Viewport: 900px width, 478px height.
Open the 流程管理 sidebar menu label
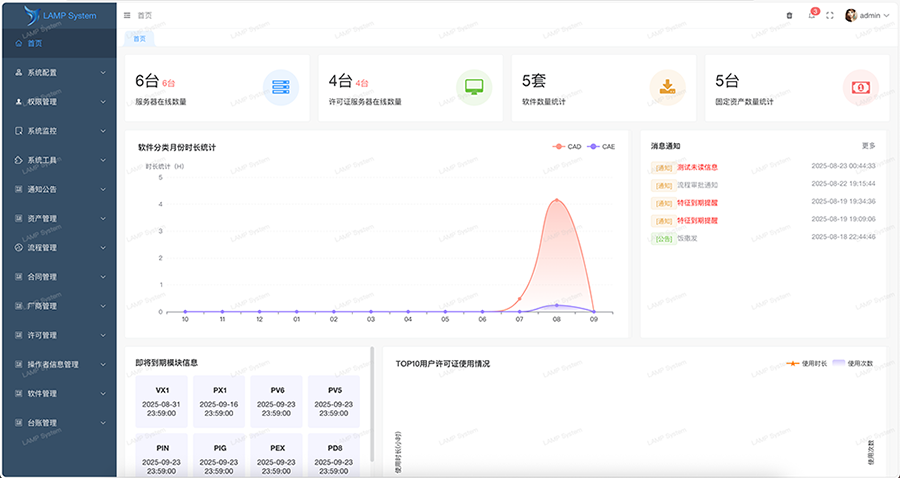[42, 247]
